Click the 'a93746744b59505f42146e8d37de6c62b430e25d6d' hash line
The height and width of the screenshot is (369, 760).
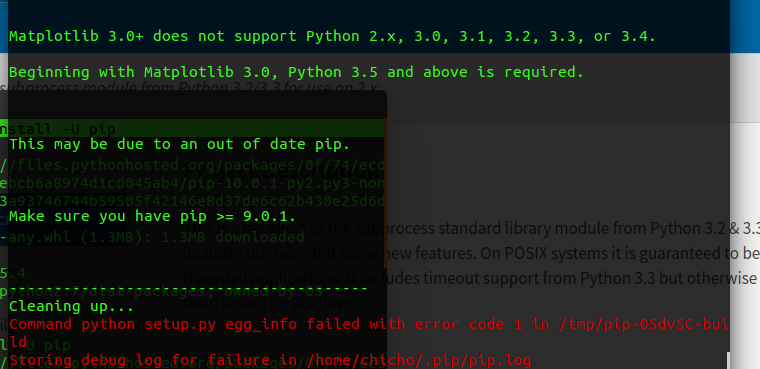point(193,201)
